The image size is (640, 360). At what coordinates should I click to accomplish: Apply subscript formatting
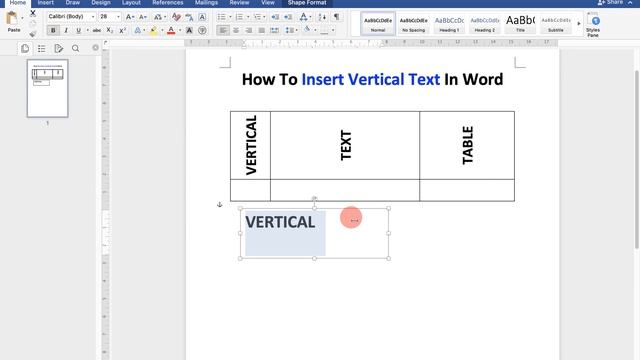(x=109, y=30)
